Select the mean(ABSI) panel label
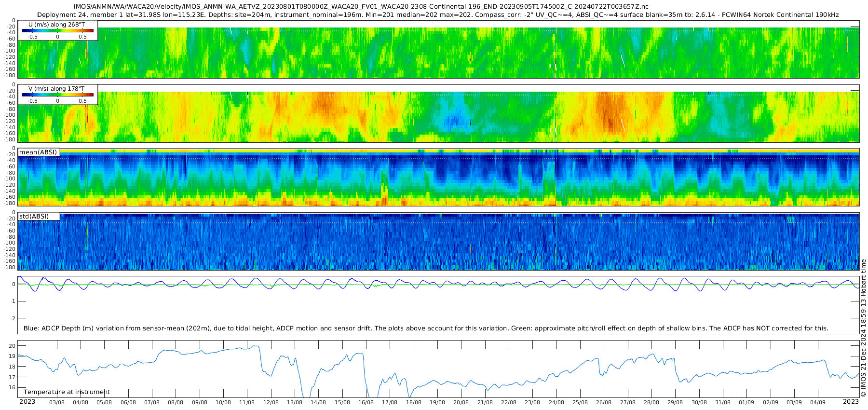 pos(38,152)
